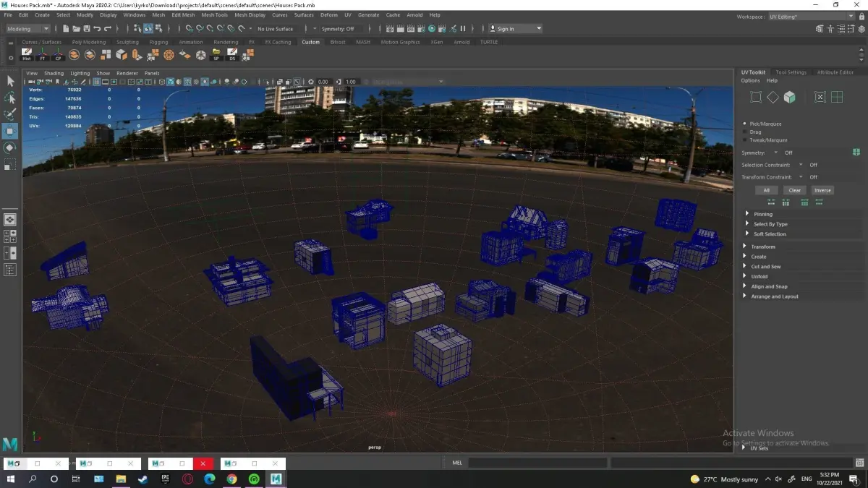
Task: Click the save scene icon
Action: (x=86, y=29)
